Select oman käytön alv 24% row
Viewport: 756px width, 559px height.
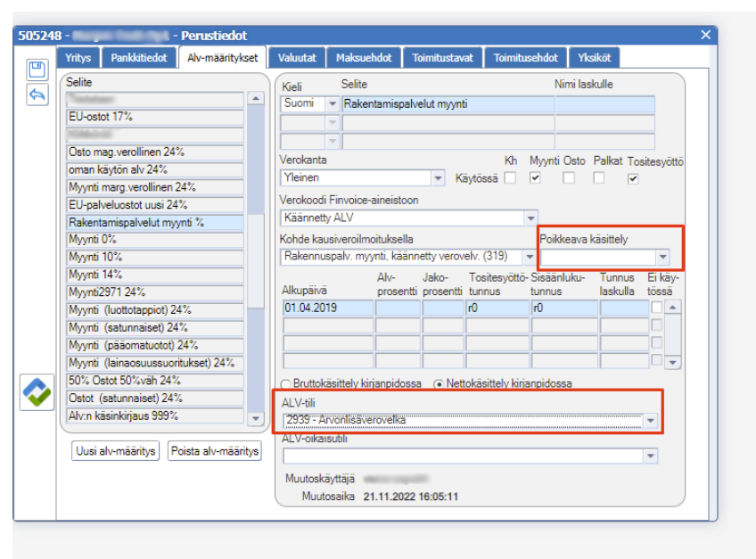tap(155, 169)
